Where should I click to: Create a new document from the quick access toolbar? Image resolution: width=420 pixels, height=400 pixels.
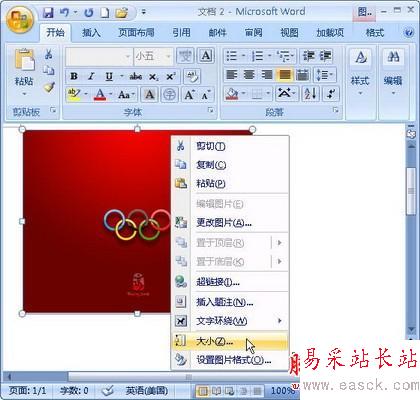pos(105,13)
